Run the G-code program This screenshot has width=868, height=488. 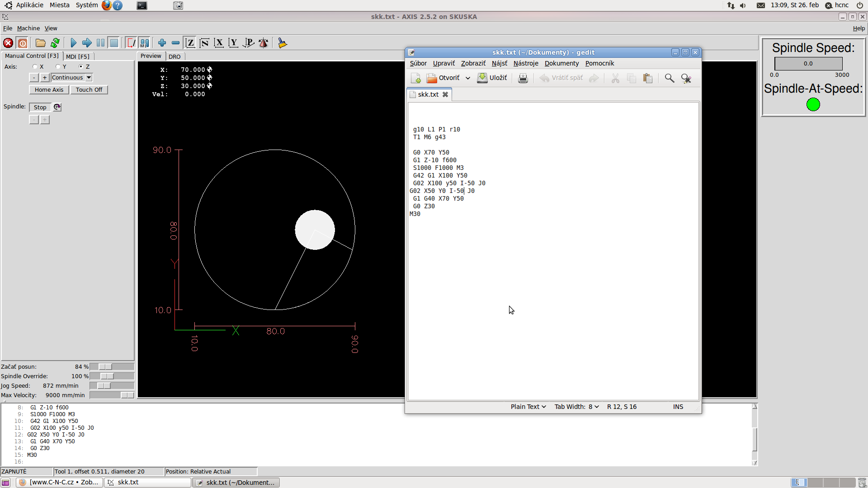[73, 43]
